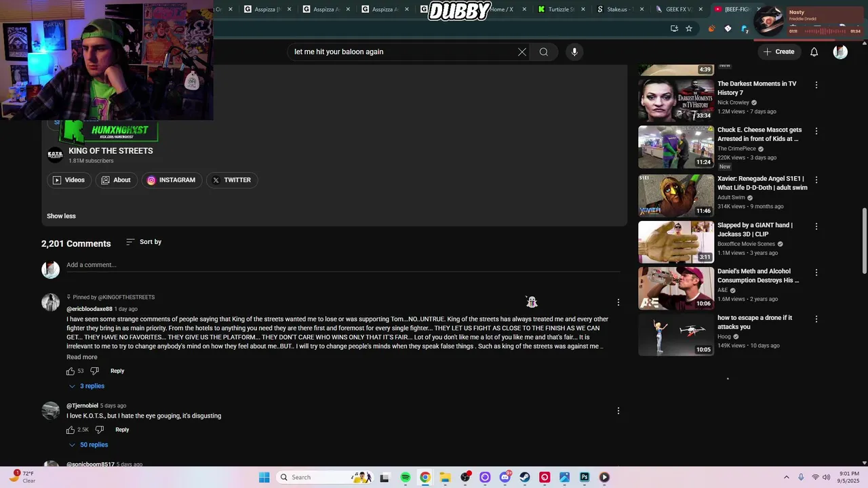Reply to the @Tjernobiel comment
Viewport: 868px width, 488px height.
(x=122, y=430)
